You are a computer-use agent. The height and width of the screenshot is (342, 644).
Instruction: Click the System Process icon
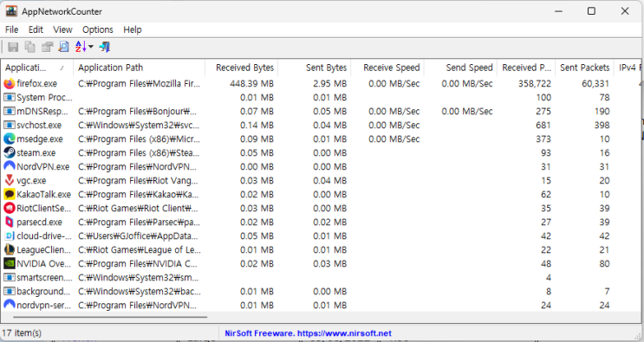(10, 98)
